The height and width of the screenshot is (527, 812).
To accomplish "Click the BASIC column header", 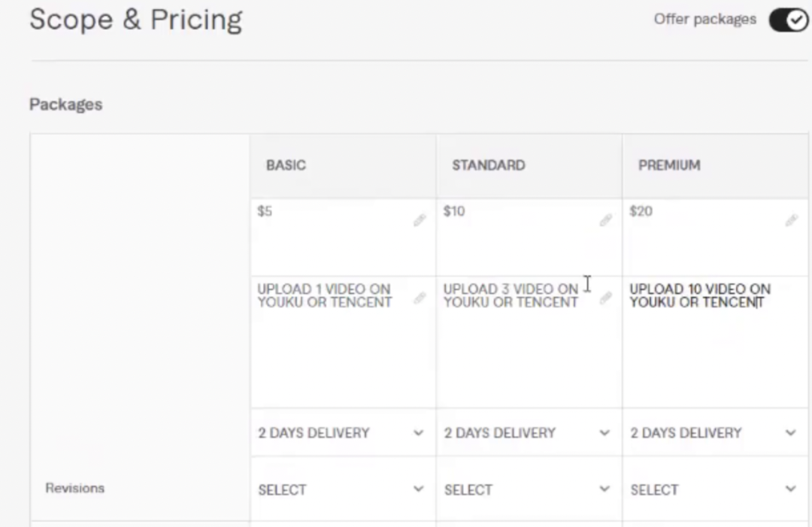I will 286,165.
